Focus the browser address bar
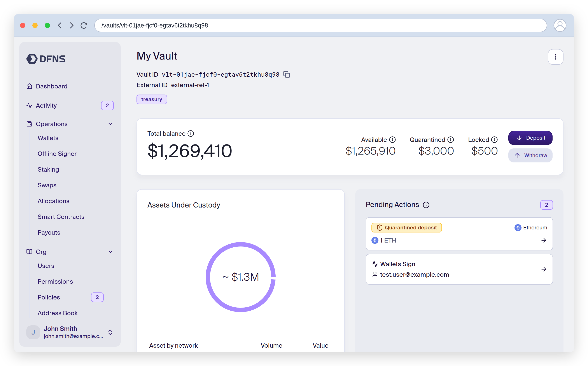The height and width of the screenshot is (366, 588). [x=320, y=25]
